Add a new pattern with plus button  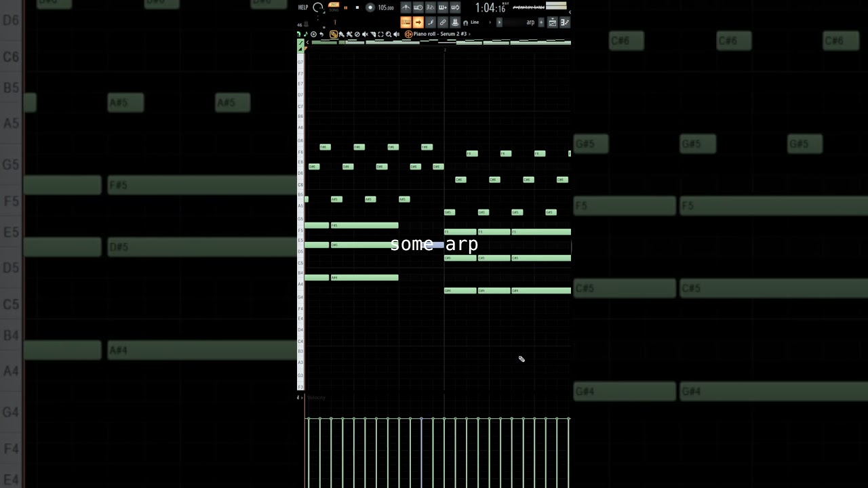coord(541,22)
